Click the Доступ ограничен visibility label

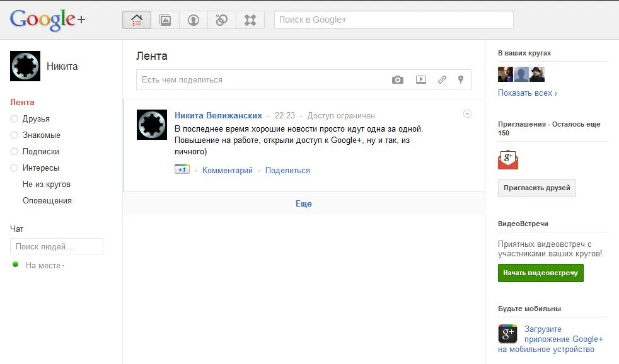341,115
